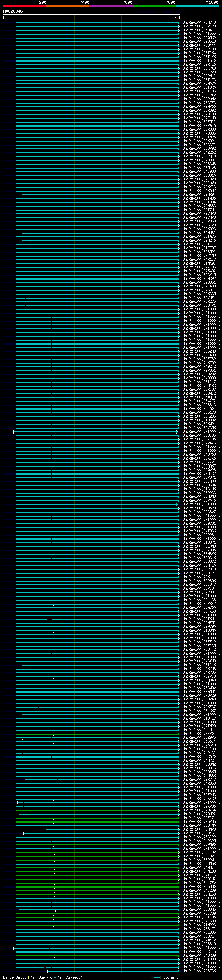Open UniRef100_C4J988 entry
The height and width of the screenshot is (980, 222).
(x=199, y=172)
